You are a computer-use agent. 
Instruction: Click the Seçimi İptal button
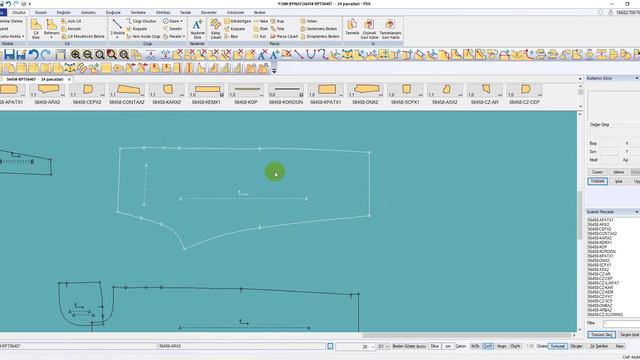click(629, 335)
